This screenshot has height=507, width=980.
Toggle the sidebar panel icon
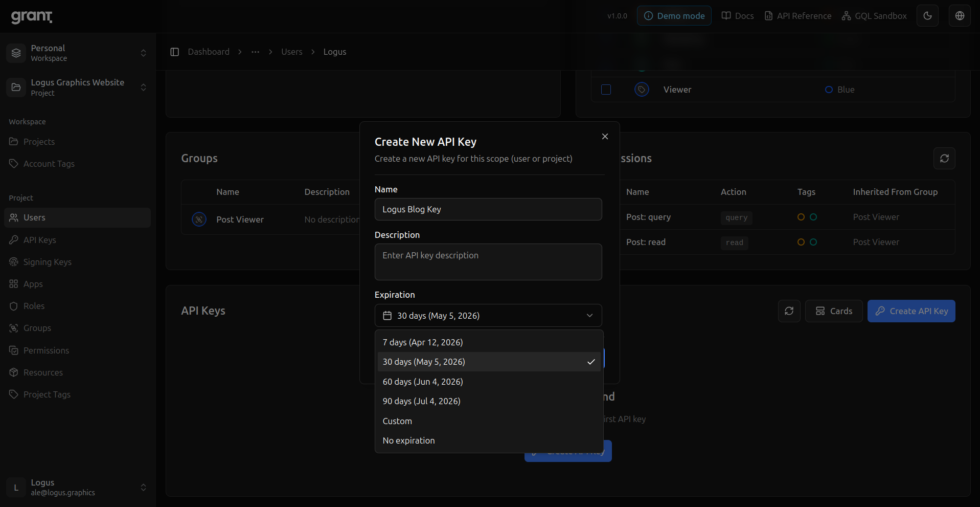174,52
